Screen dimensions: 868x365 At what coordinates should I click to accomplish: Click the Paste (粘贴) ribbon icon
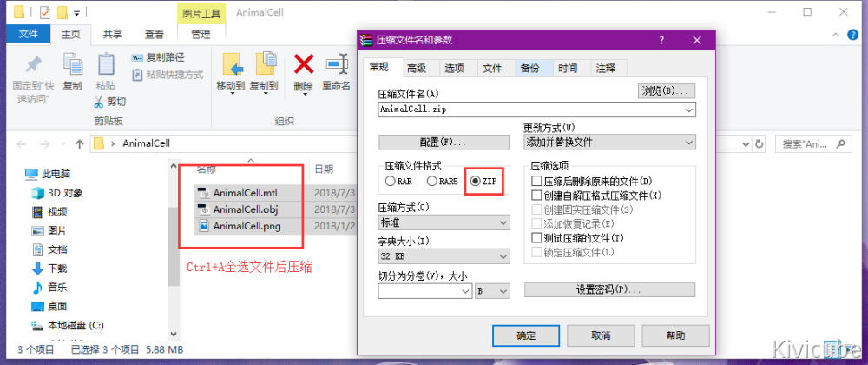[105, 65]
